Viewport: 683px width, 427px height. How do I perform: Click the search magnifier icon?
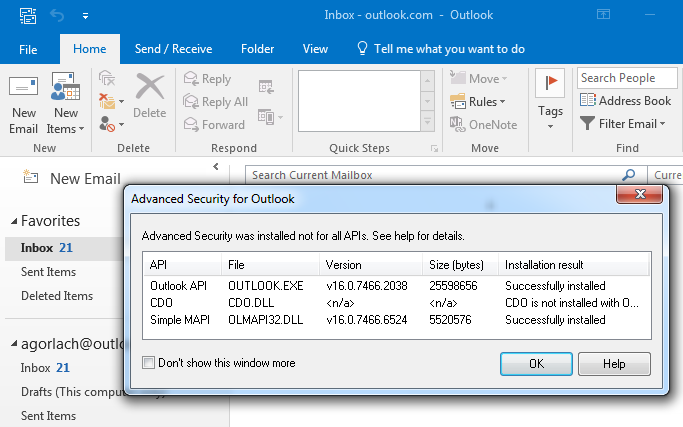tap(628, 175)
